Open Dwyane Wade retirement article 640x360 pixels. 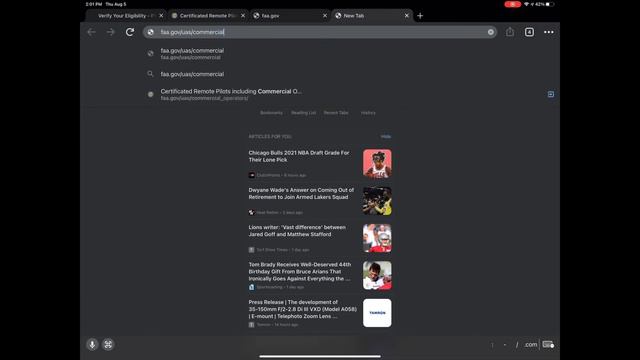[320, 201]
